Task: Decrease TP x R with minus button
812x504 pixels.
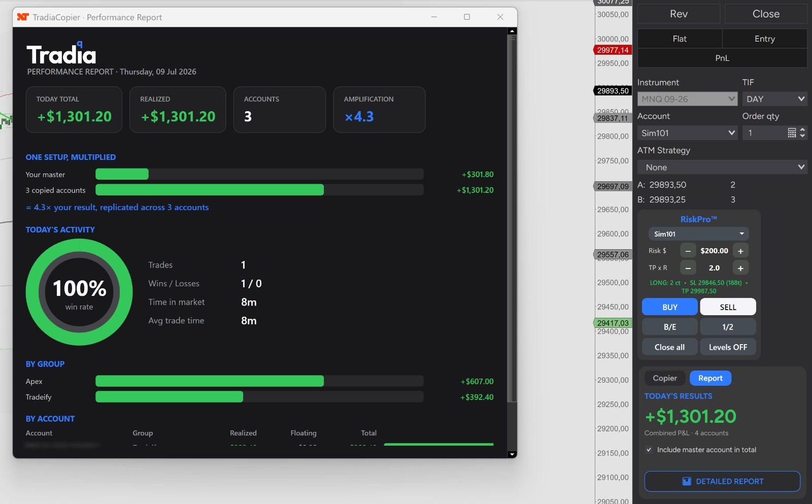Action: coord(688,268)
